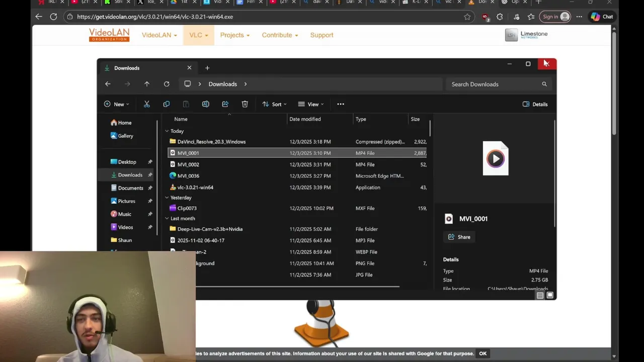Rename the selected file via the toolbar icon
Image resolution: width=644 pixels, height=362 pixels.
(205, 104)
